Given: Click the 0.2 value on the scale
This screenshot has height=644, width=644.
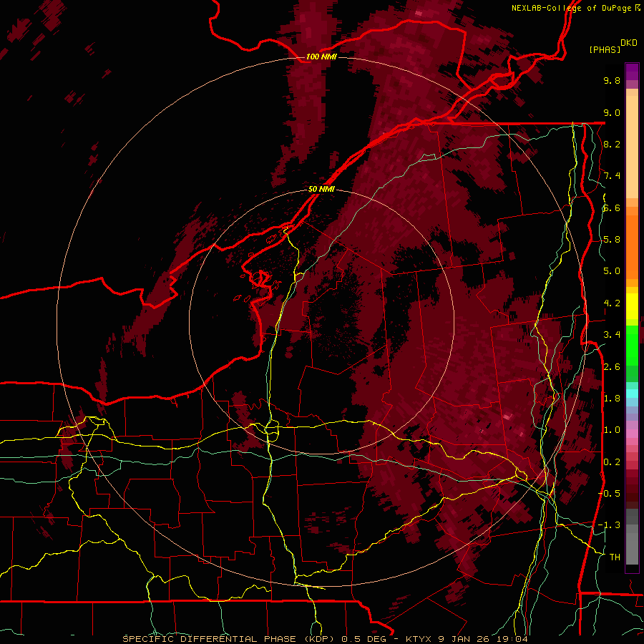Looking at the screenshot, I should (x=612, y=462).
